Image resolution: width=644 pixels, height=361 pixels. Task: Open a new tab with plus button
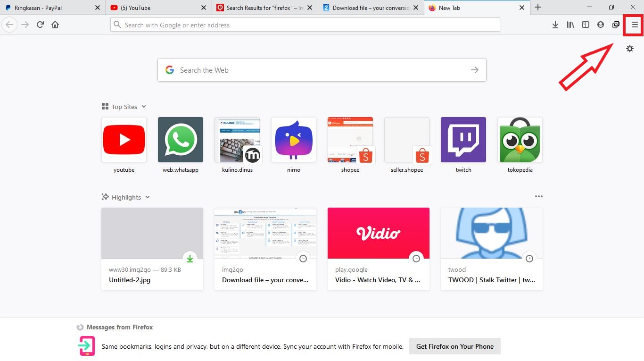(x=538, y=8)
